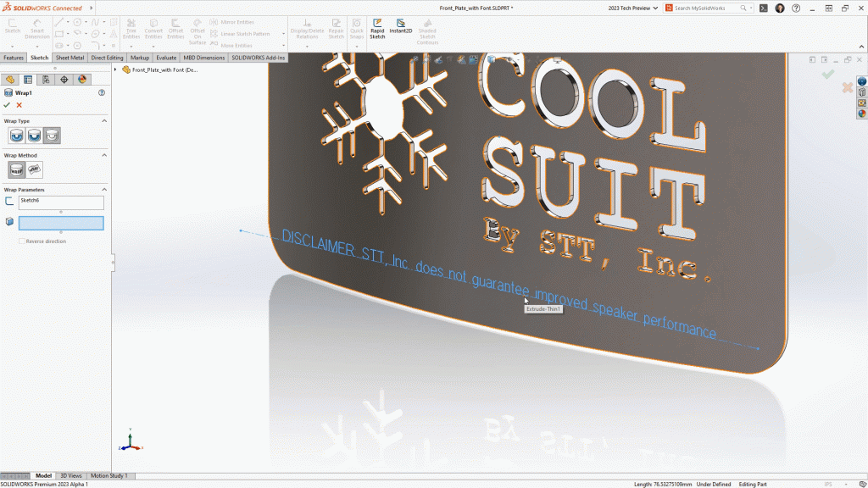Select the Scribe wrap type
Viewport: 868px width, 488px height.
52,136
